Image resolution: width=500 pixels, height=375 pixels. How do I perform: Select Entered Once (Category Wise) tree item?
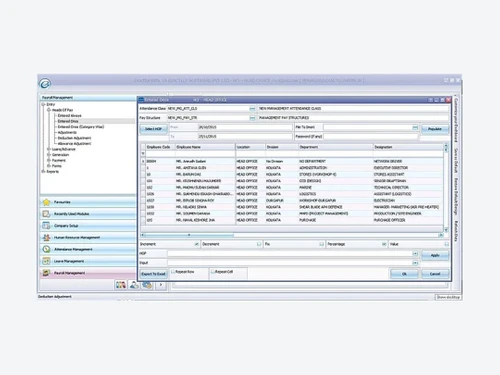(81, 127)
